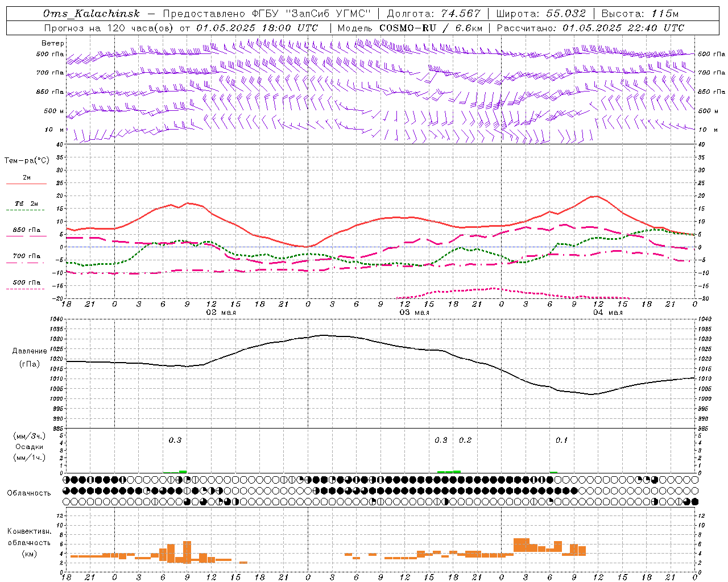Click the 0.1 precipitation amount value
Image resolution: width=728 pixels, height=582 pixels.
(x=561, y=440)
